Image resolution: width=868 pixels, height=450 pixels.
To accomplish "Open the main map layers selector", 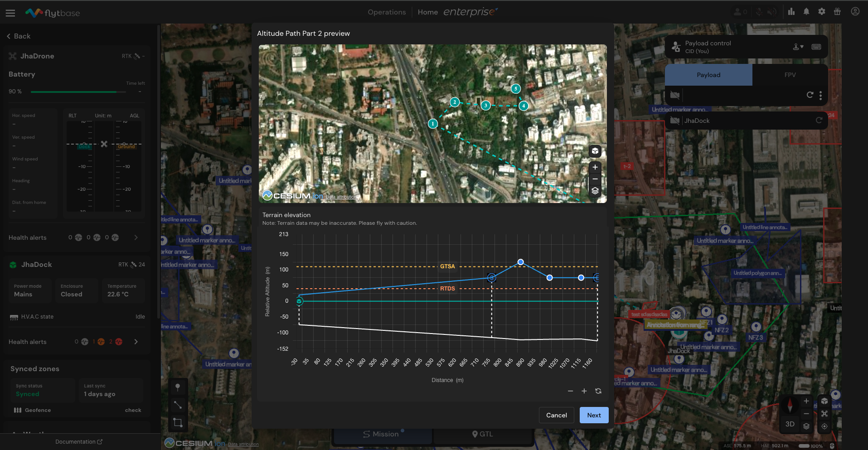I will pos(806,426).
